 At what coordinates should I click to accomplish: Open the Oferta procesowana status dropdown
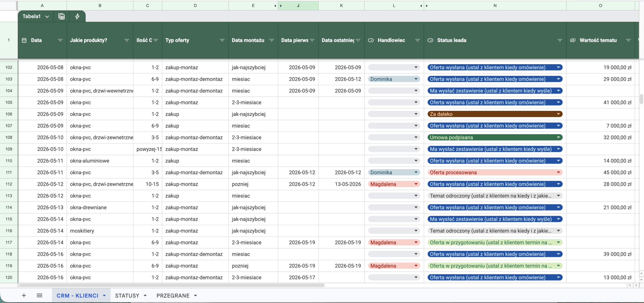(495, 172)
